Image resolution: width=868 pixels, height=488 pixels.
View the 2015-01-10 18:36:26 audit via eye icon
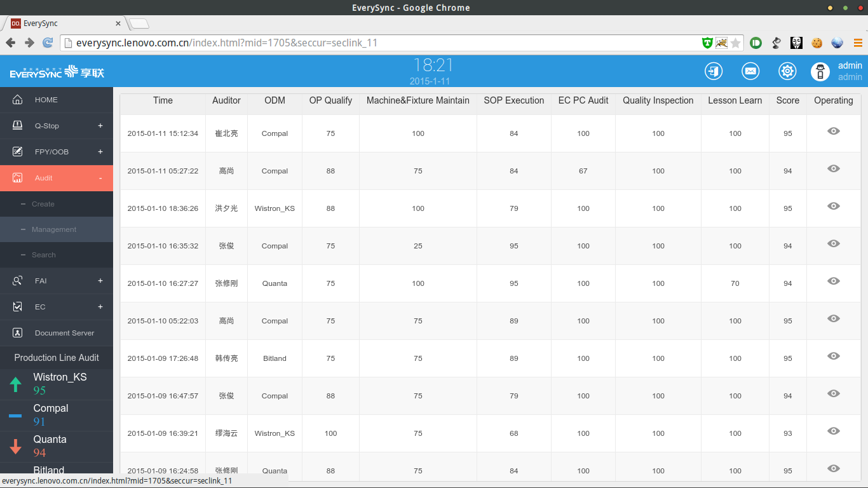point(834,206)
